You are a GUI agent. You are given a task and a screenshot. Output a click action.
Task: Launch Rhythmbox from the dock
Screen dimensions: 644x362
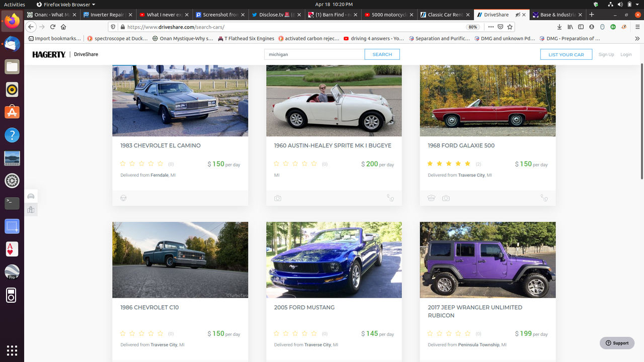tap(12, 89)
